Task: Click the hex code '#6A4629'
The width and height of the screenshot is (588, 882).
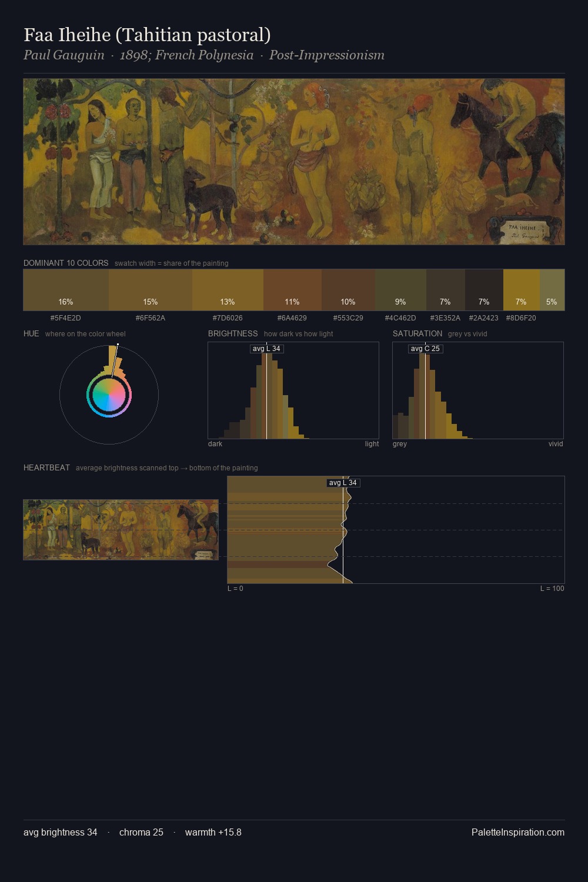Action: [292, 318]
